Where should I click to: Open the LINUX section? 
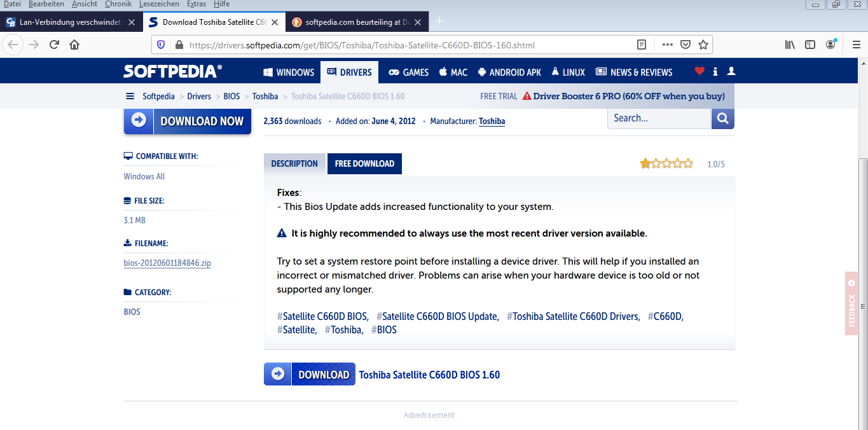568,73
